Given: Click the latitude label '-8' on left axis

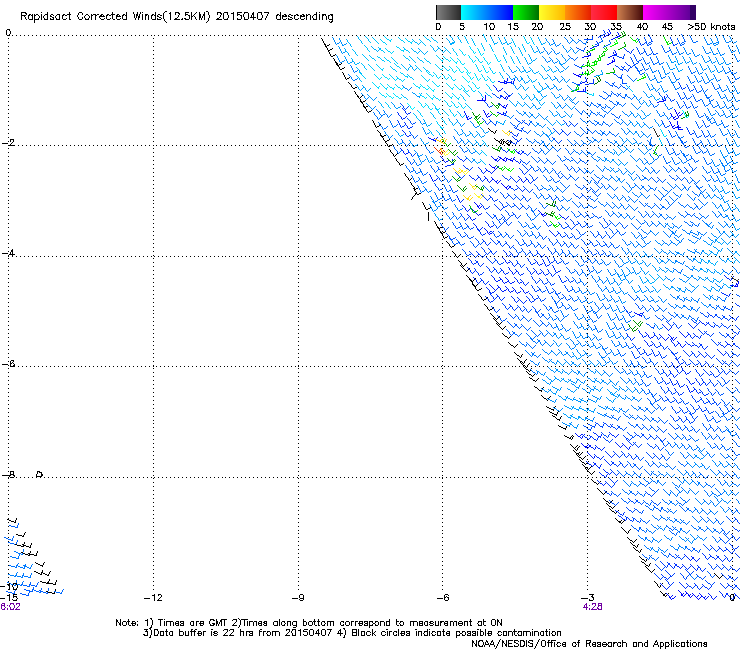Looking at the screenshot, I should point(8,474).
